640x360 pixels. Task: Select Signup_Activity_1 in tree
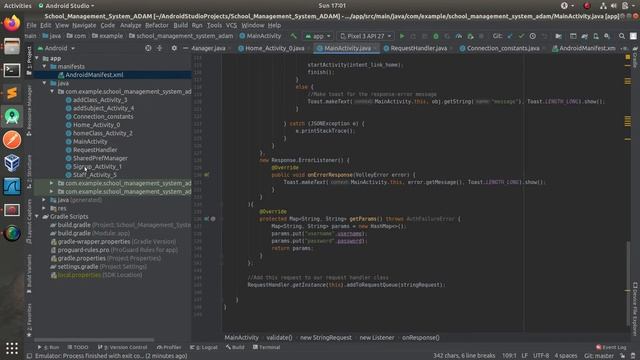[x=97, y=167]
